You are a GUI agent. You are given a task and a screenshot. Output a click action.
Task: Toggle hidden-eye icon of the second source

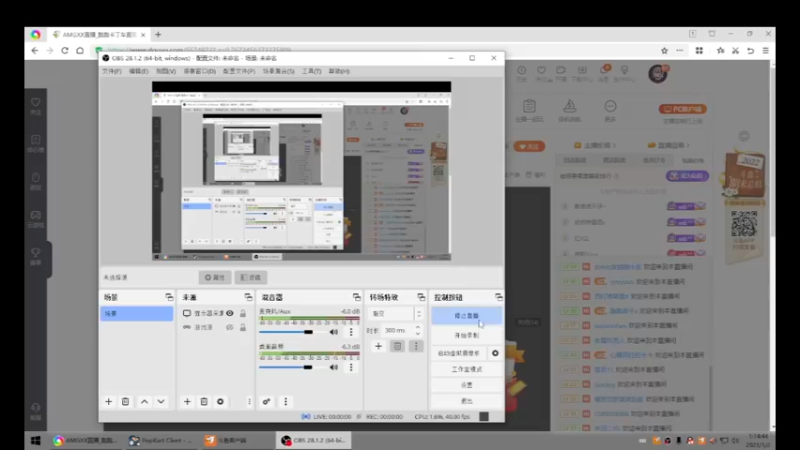[x=230, y=327]
